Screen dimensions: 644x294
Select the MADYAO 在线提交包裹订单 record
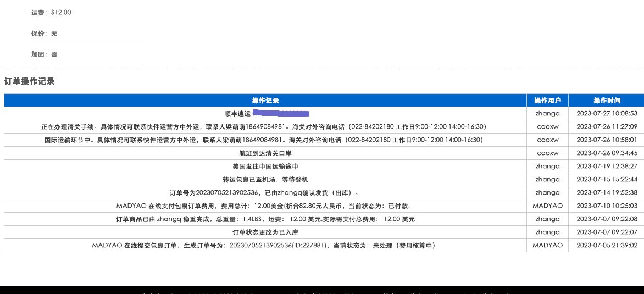click(x=263, y=245)
